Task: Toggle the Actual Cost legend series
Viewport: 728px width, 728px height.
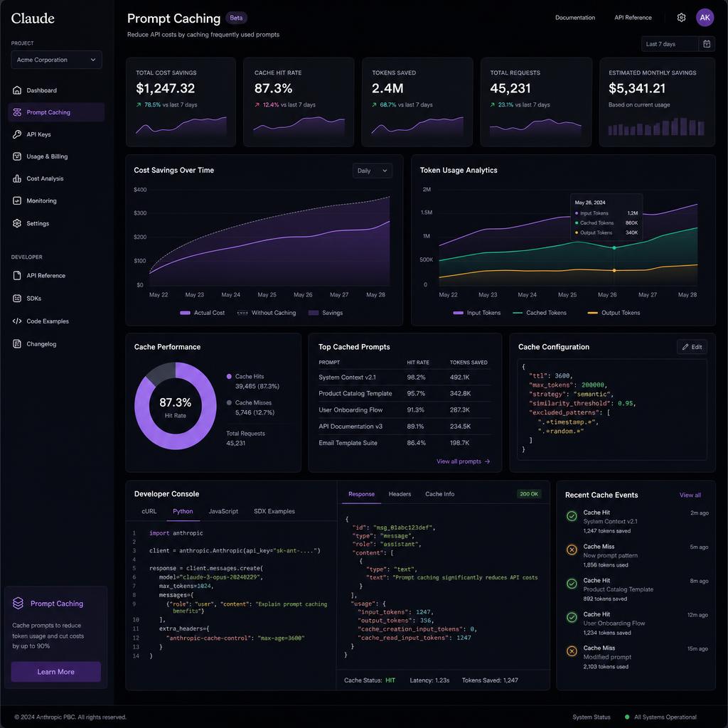Action: click(x=203, y=313)
